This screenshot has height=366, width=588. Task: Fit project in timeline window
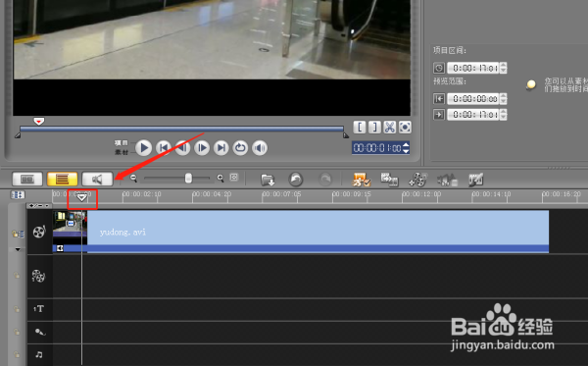click(x=234, y=178)
